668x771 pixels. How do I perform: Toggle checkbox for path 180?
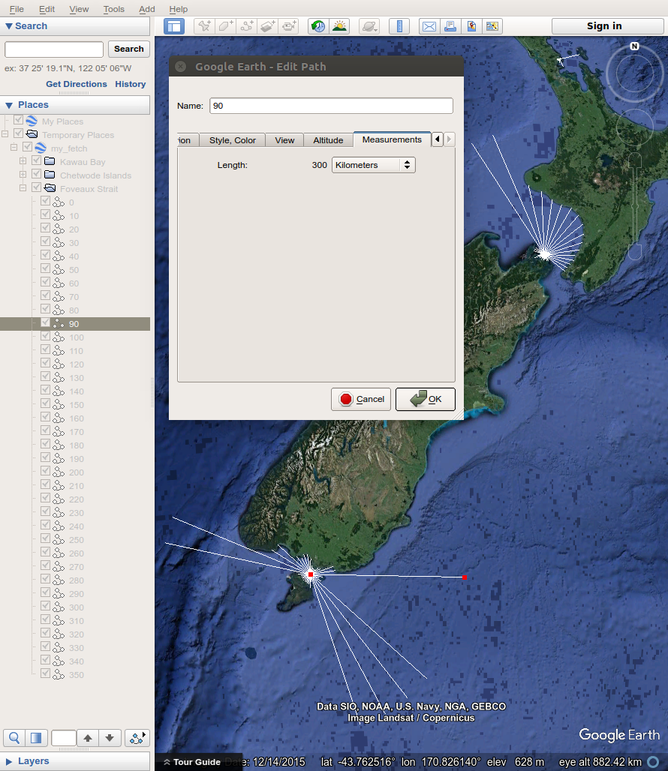pos(45,444)
